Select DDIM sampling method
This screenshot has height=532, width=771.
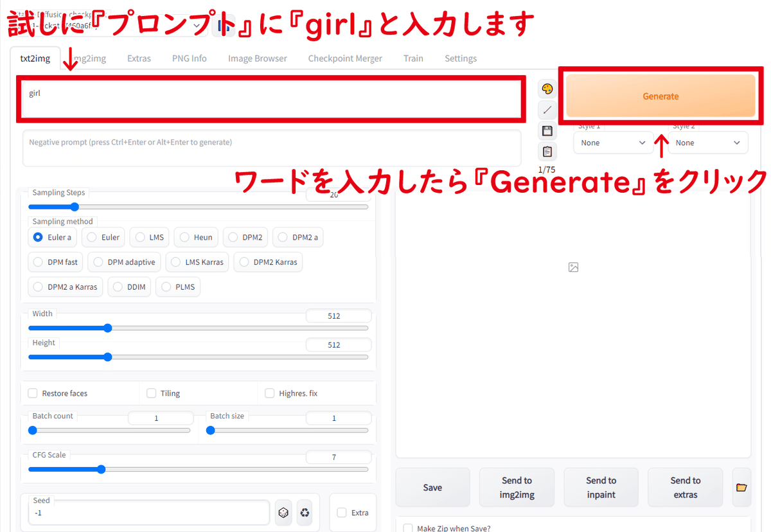pyautogui.click(x=129, y=287)
